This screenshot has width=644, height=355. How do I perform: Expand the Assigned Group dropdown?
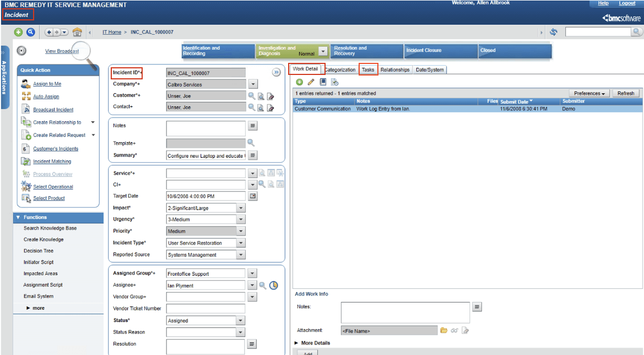253,273
